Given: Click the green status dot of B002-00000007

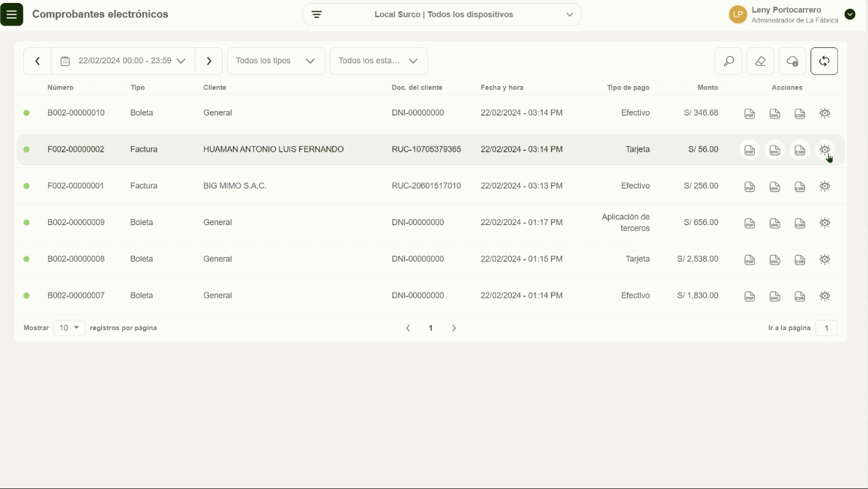Looking at the screenshot, I should (x=26, y=295).
